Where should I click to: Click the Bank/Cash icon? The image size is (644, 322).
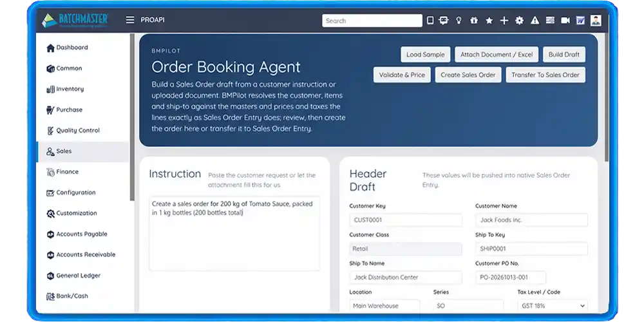[x=50, y=296]
